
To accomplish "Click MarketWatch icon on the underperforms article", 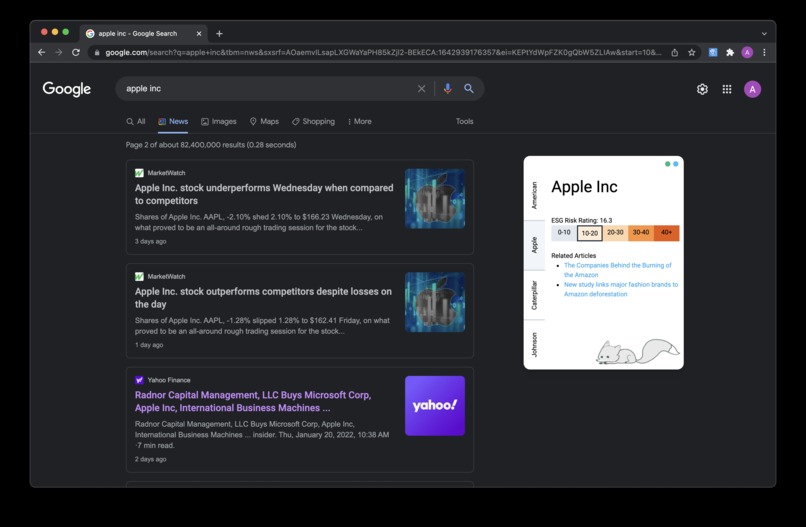I will pyautogui.click(x=139, y=173).
